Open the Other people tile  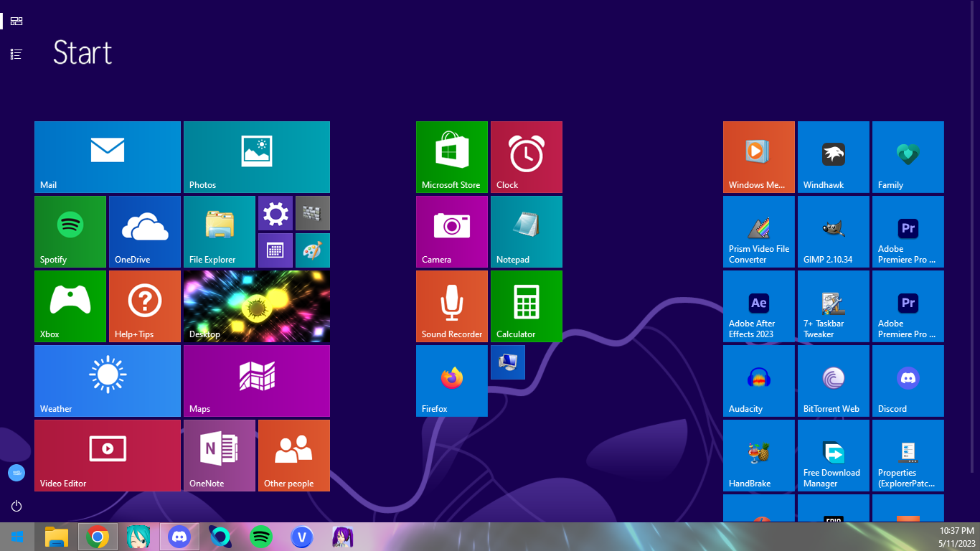pyautogui.click(x=294, y=456)
